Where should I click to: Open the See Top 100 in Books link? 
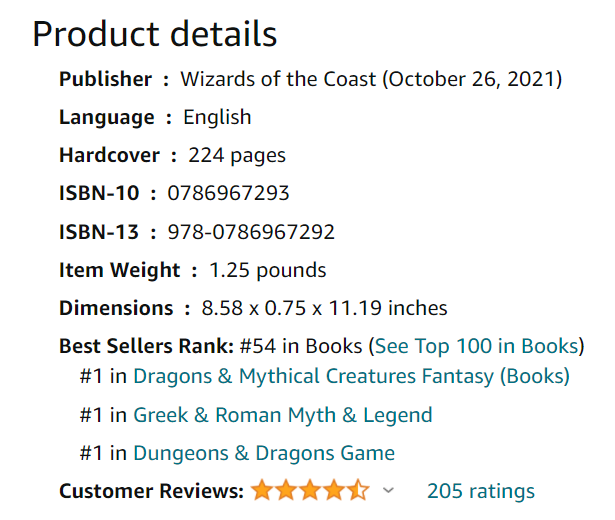[477, 346]
